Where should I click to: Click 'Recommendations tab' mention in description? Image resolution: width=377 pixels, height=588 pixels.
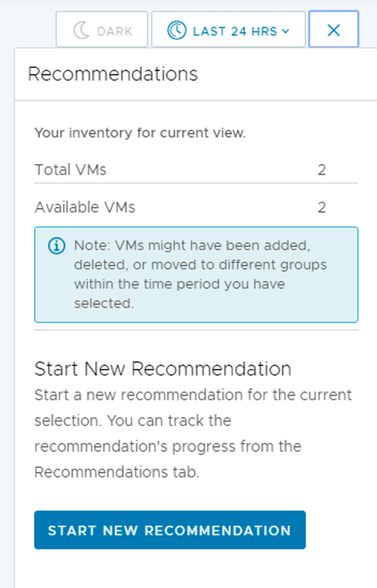click(117, 472)
